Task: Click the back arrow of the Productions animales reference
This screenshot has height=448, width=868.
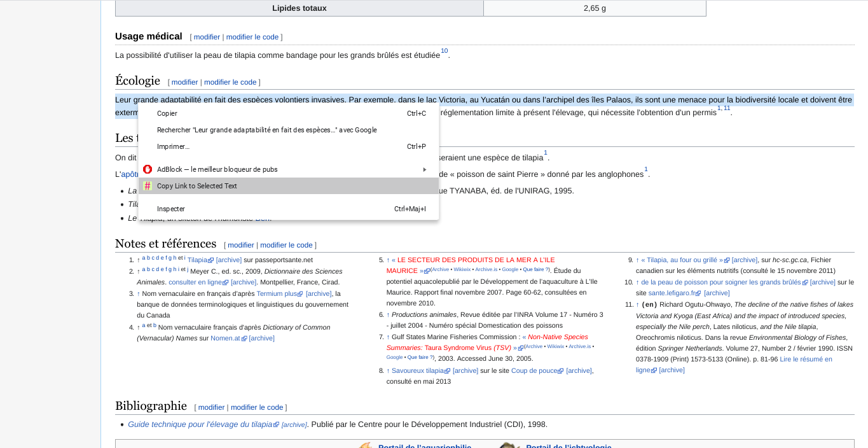Action: (389, 314)
